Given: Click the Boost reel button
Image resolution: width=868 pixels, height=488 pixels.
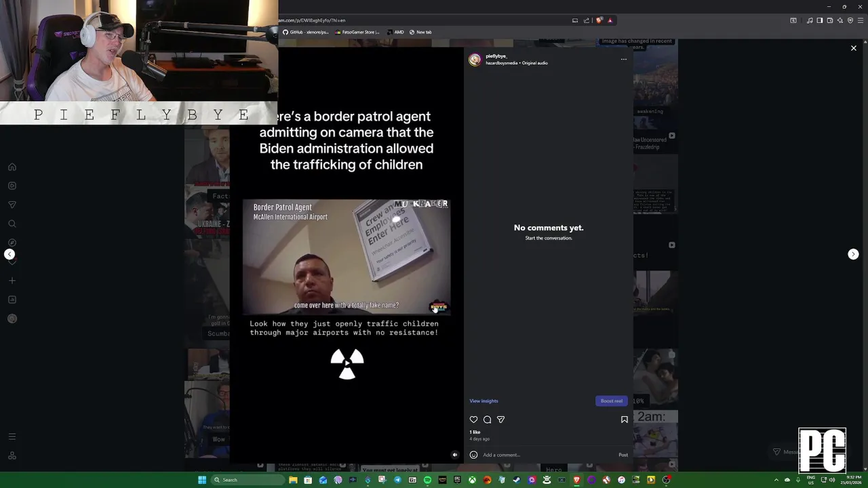Looking at the screenshot, I should pos(612,401).
